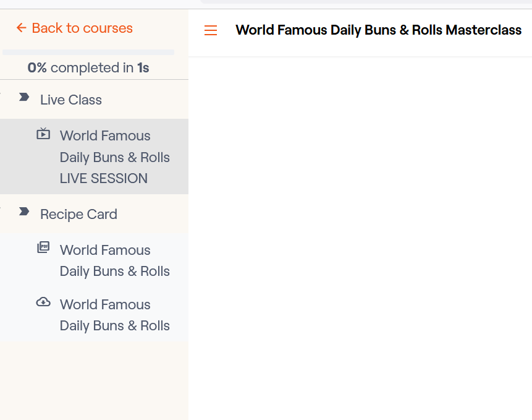Toggle the sidebar with the hamburger menu icon

click(x=211, y=30)
